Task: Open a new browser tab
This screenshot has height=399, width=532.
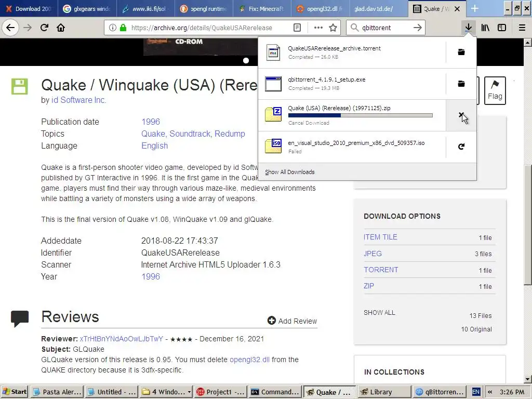Action: (475, 8)
